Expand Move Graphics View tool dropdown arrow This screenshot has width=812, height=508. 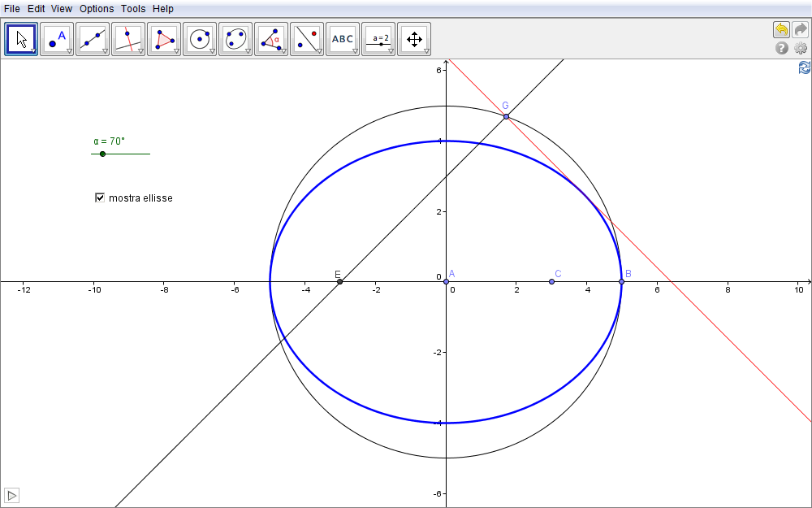click(426, 51)
